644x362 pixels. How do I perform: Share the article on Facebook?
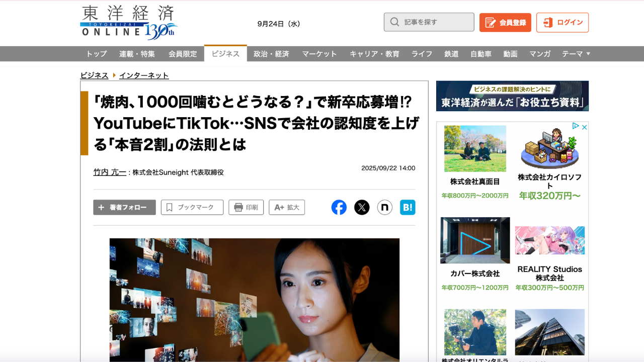339,207
